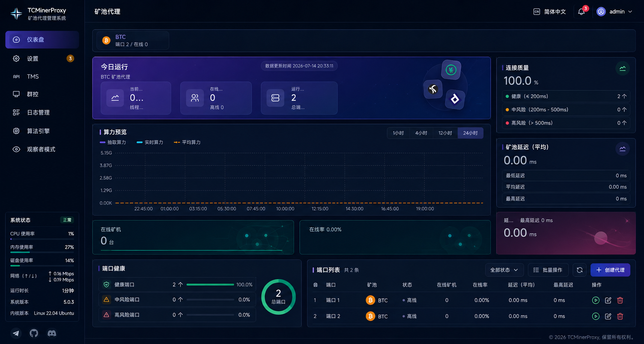Click the 健康端口 shield icon
The height and width of the screenshot is (344, 644).
click(x=107, y=285)
